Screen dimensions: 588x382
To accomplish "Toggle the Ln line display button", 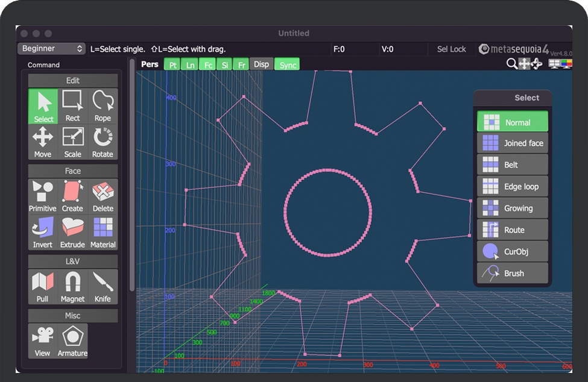I will click(191, 64).
